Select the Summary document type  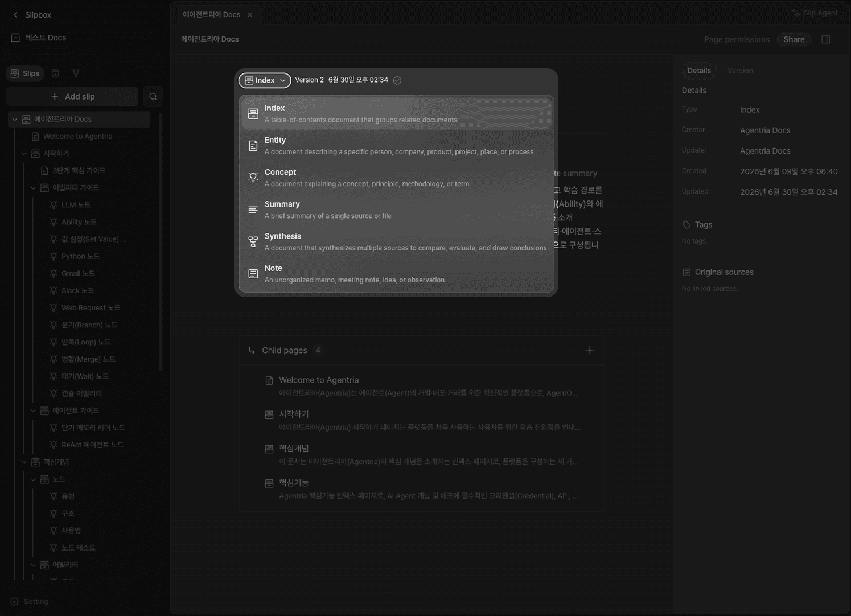pyautogui.click(x=396, y=209)
